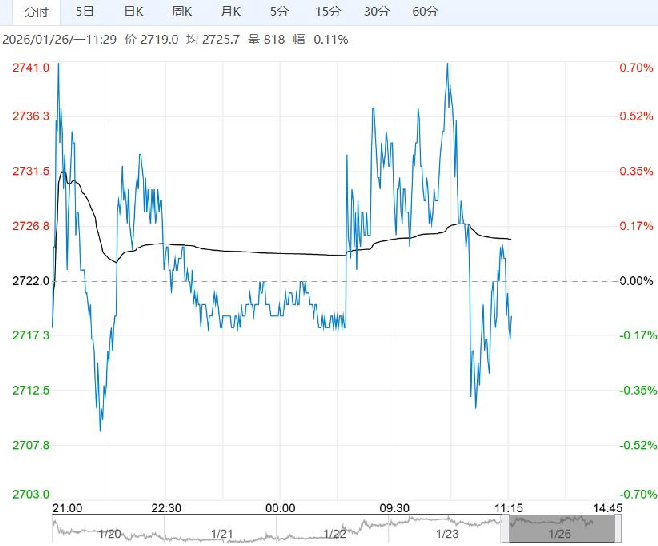
Task: Jump to 1/21 in the overview timeline
Action: tap(220, 534)
